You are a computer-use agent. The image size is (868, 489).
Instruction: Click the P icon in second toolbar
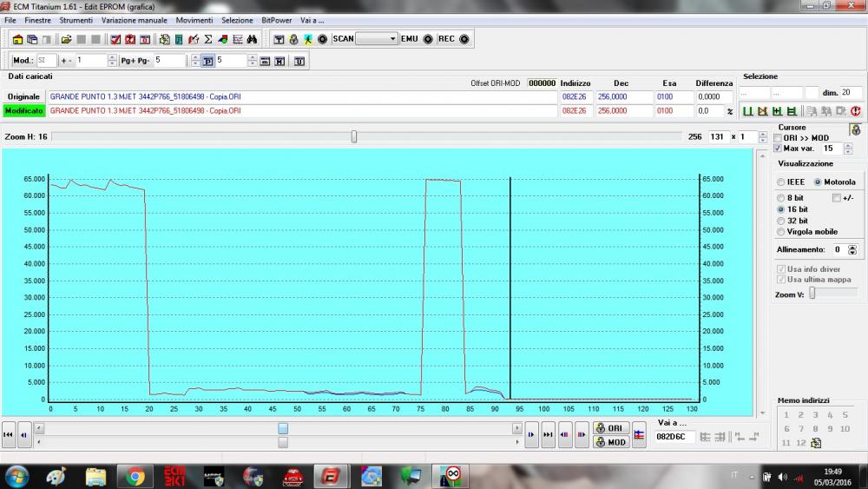207,61
